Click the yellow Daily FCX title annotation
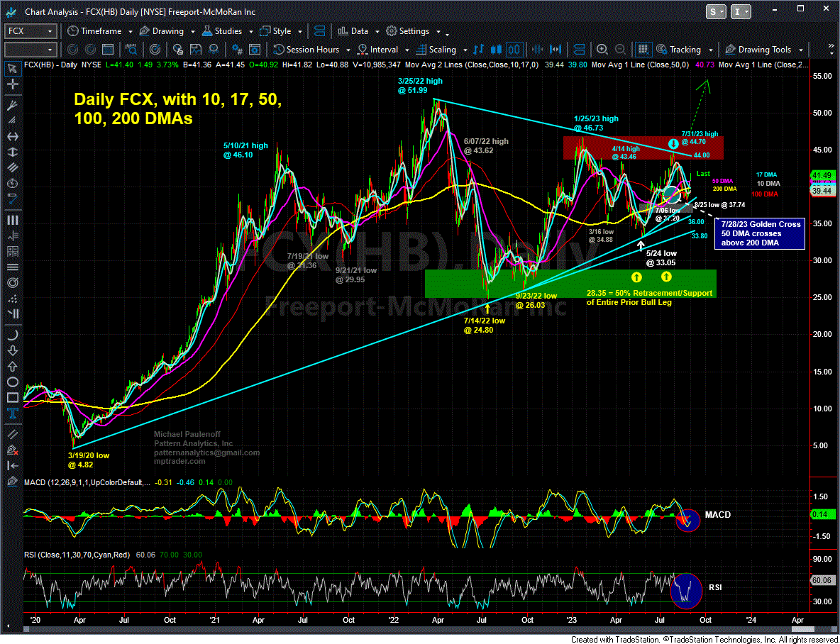 (x=177, y=109)
